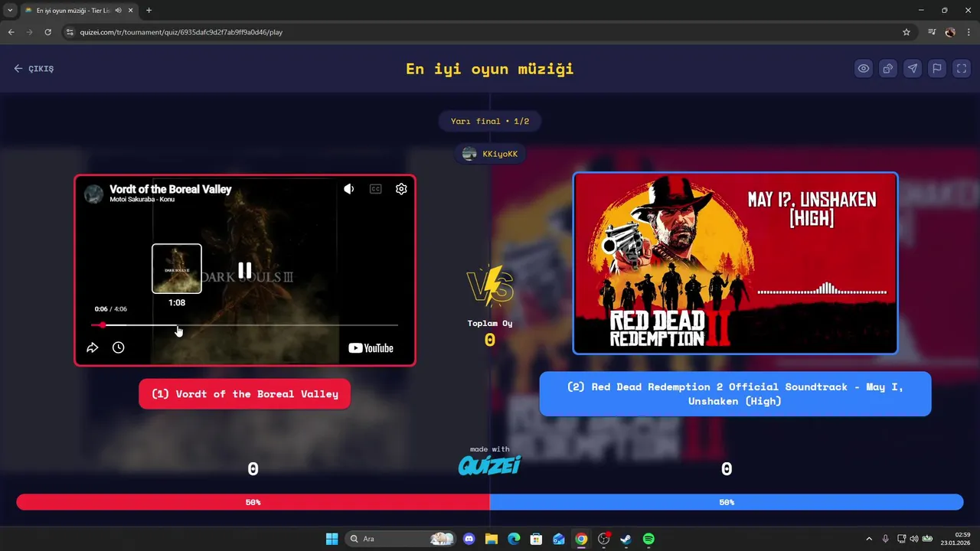Seek along the YouTube video progress bar

pos(244,325)
